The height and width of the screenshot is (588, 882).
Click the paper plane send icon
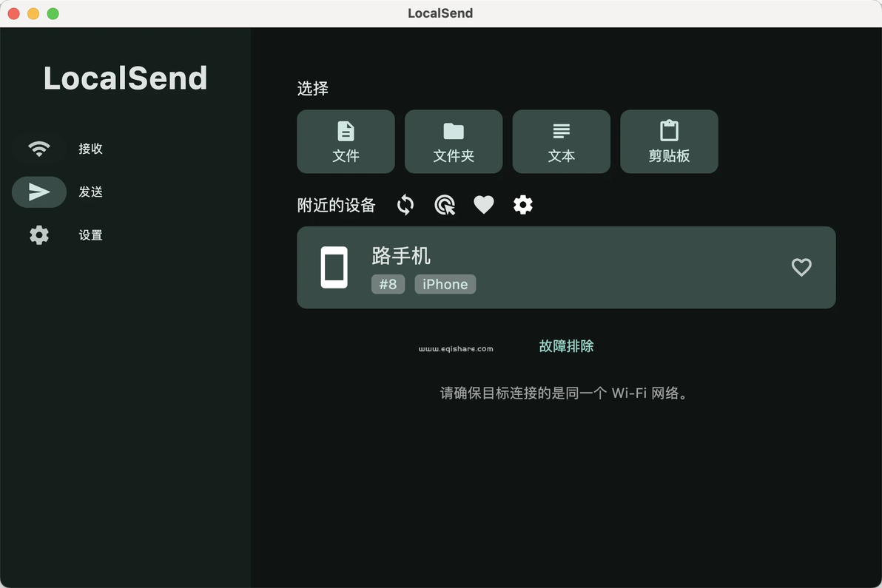click(38, 192)
